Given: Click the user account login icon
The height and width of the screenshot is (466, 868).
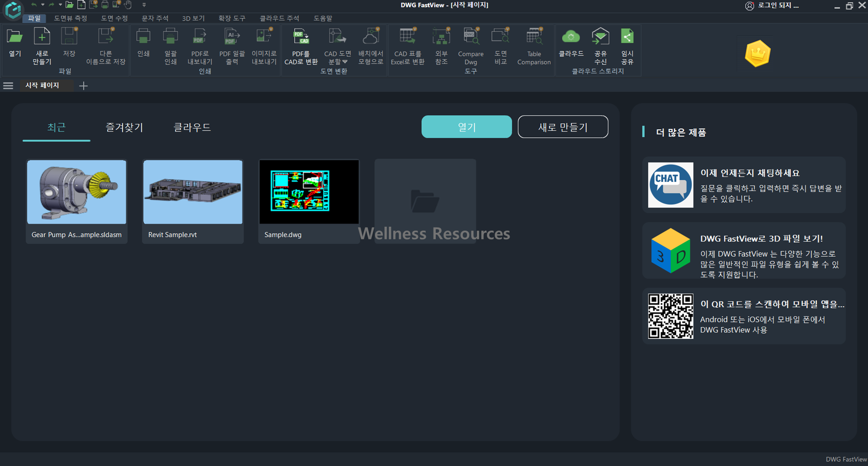Looking at the screenshot, I should 749,6.
